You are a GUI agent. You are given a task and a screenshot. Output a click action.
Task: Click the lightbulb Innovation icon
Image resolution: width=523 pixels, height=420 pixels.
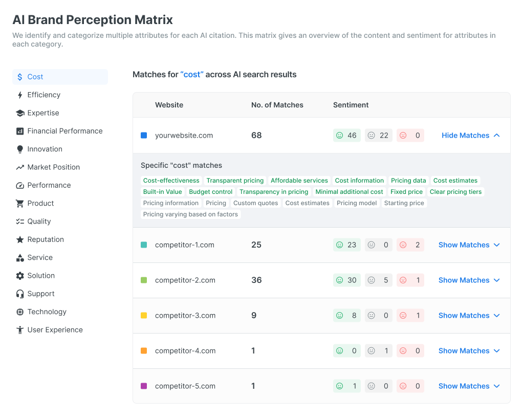20,149
